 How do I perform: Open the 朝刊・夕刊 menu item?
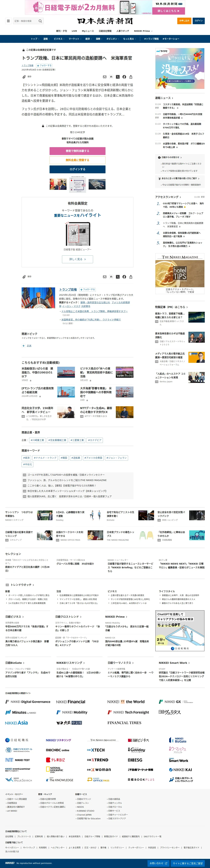(61, 31)
